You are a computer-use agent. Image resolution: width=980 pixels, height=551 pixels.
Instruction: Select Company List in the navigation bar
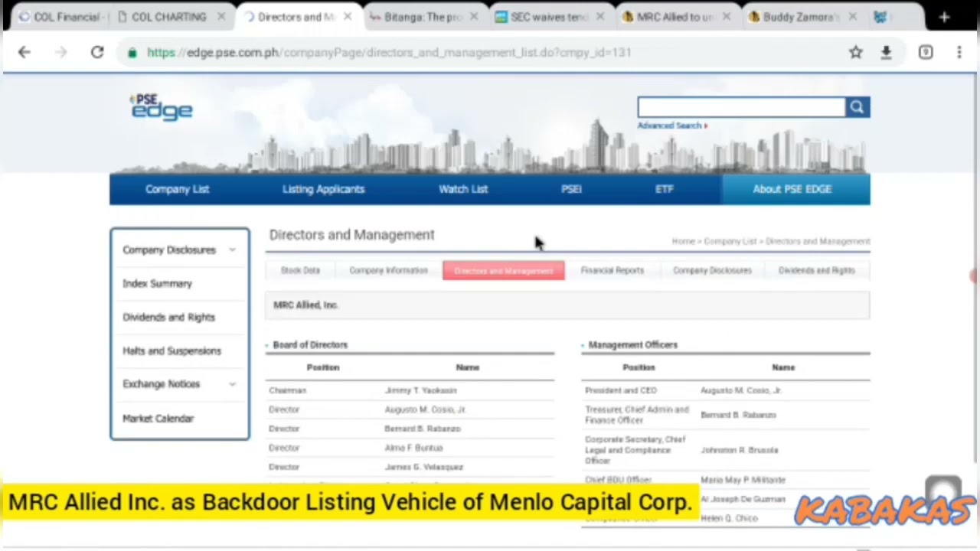coord(177,189)
